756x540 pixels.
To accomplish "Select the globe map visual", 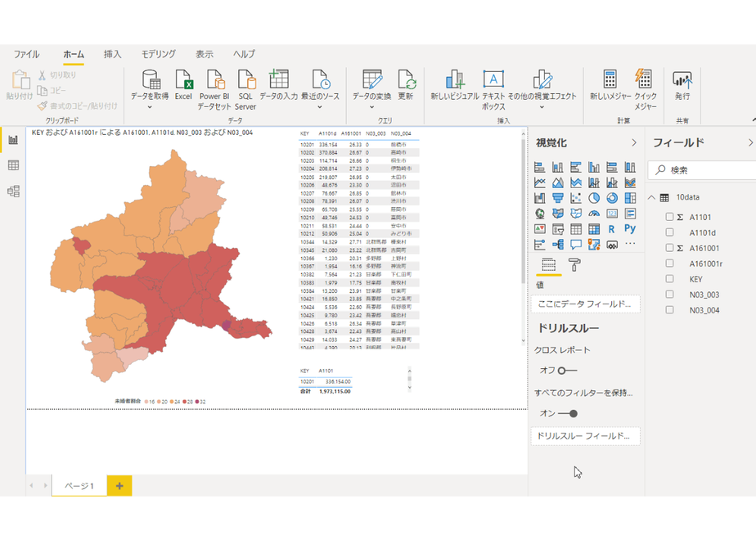I will [x=539, y=214].
